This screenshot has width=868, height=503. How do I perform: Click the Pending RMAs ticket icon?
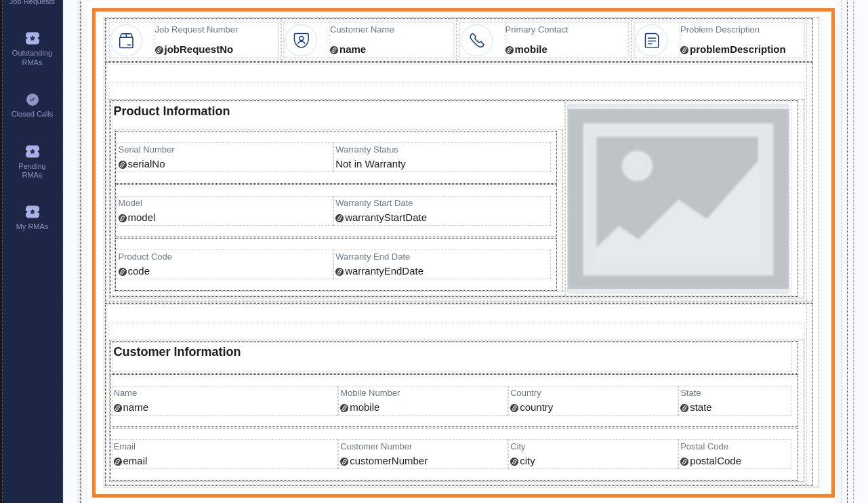tap(32, 151)
